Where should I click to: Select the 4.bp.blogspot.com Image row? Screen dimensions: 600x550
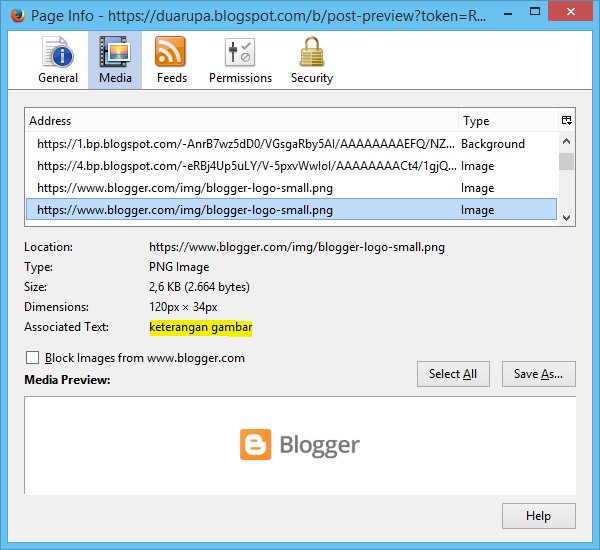click(x=292, y=166)
